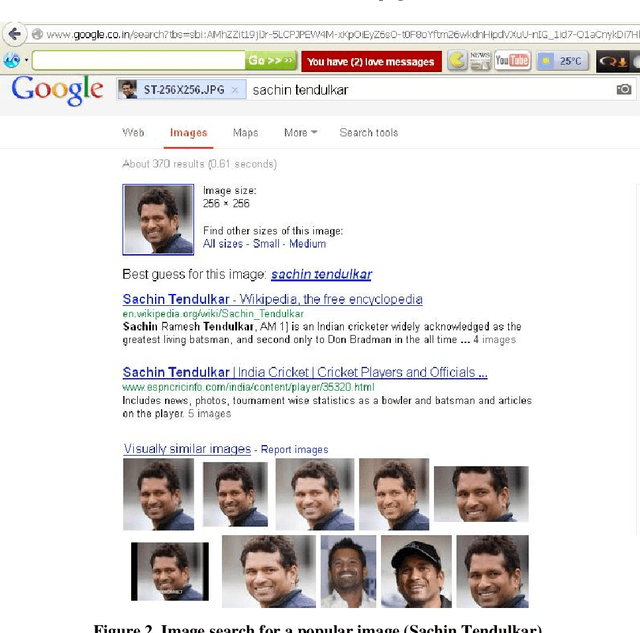Image resolution: width=640 pixels, height=633 pixels.
Task: Open the love messages notification button
Action: (x=371, y=61)
